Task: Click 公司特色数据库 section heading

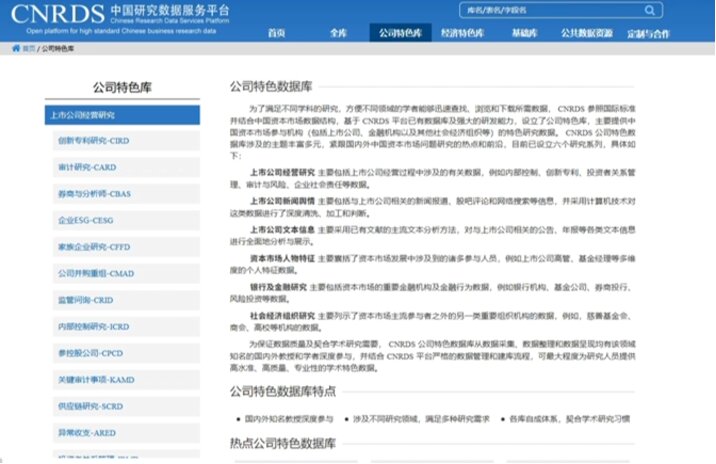Action: 271,86
